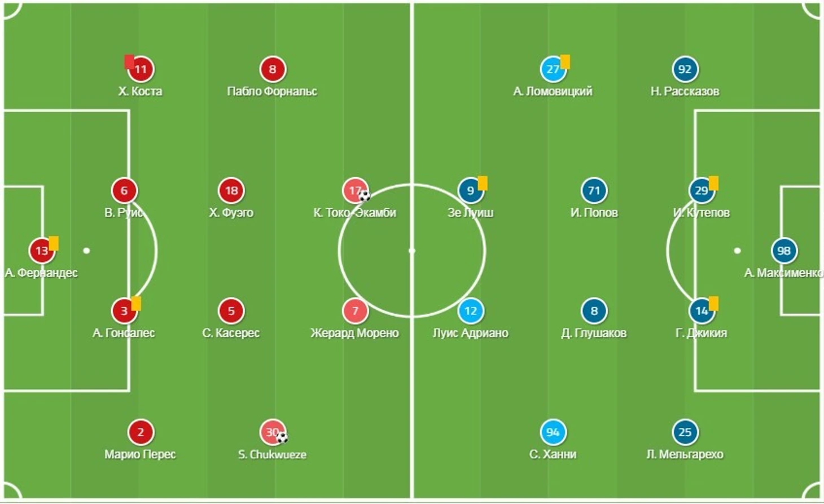Click goalkeeper number 13 А. Фернандес circle
824x504 pixels.
point(42,251)
